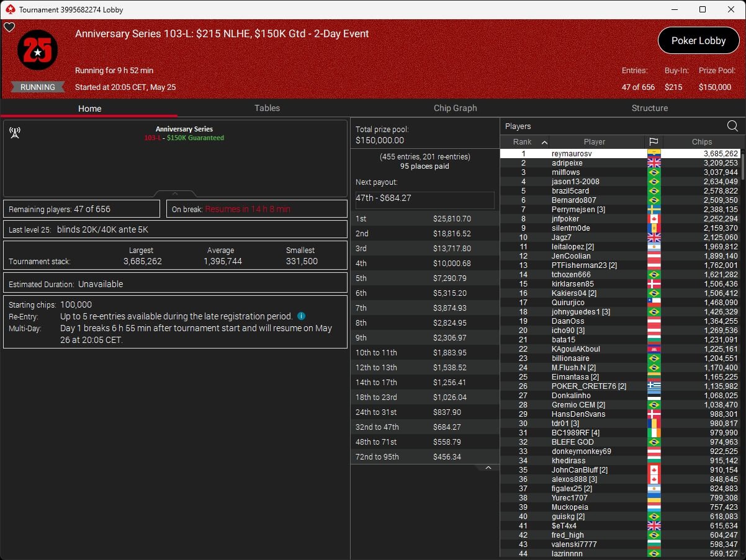This screenshot has height=560, width=746.
Task: Click the RUNNING status badge
Action: (38, 87)
